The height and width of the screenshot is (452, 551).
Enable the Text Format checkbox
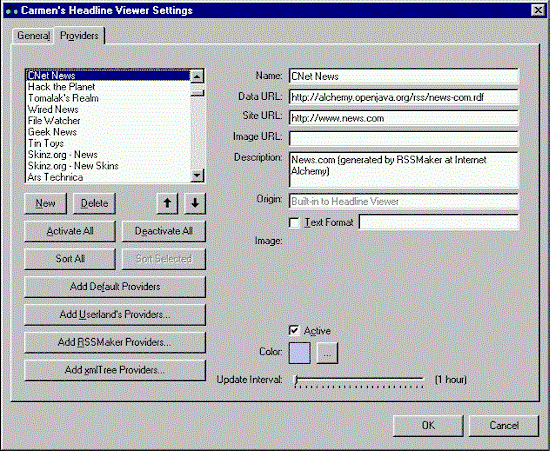(x=294, y=222)
